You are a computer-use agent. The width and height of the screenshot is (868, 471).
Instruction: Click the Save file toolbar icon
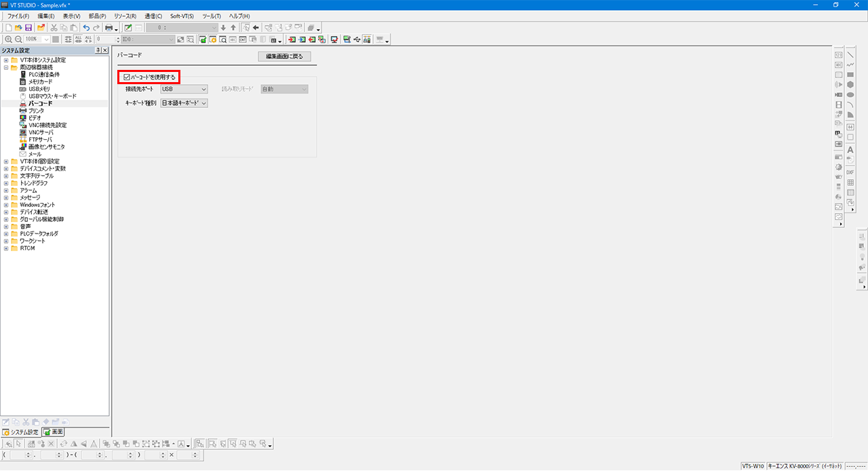[x=28, y=27]
